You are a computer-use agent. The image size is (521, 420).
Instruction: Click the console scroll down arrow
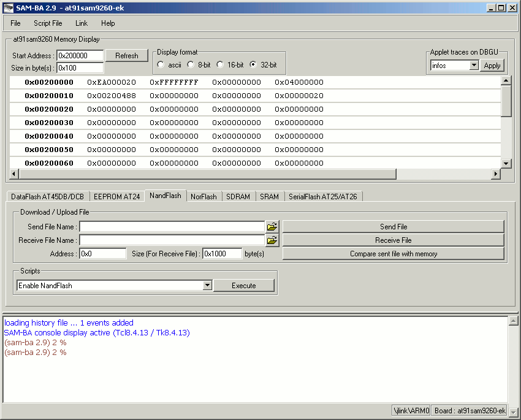click(514, 412)
